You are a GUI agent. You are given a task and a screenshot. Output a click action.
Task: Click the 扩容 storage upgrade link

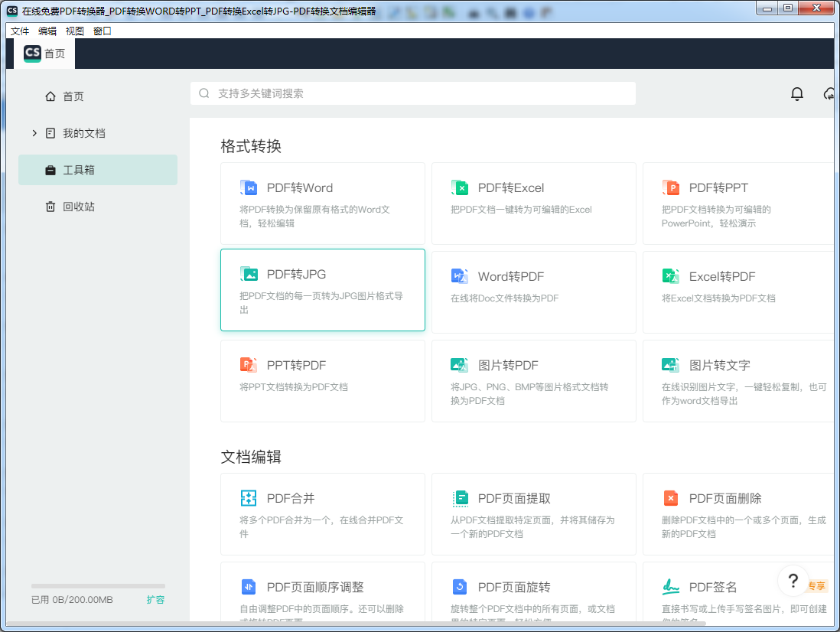tap(155, 600)
